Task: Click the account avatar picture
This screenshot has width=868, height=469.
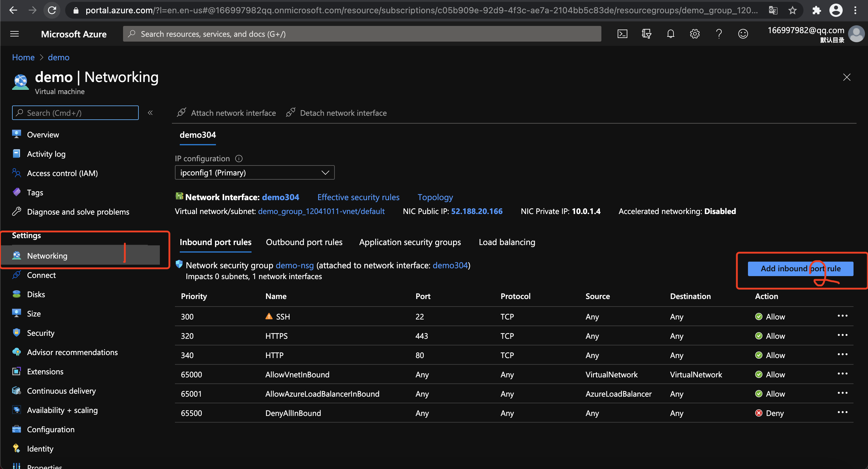Action: click(856, 34)
